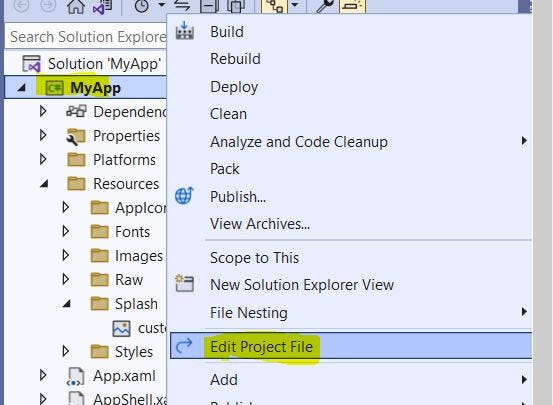Expand the Raw folder
Viewport: 553px width, 405px height.
[x=66, y=279]
